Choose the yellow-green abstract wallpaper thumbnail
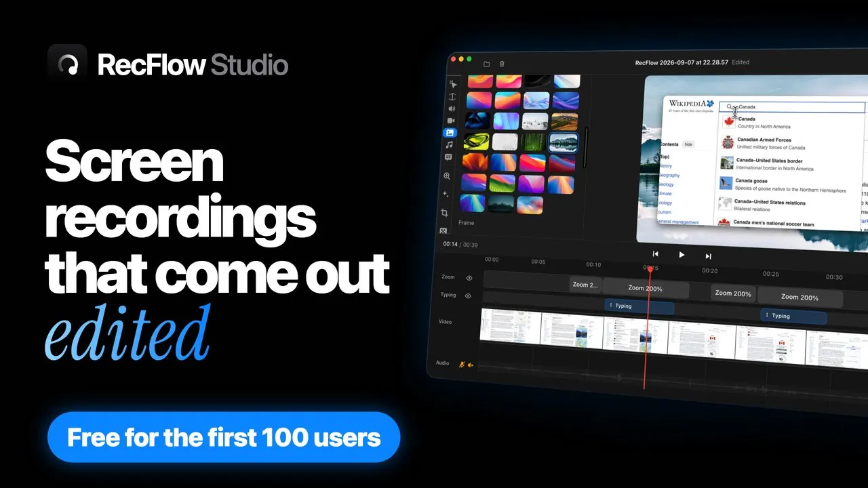 (x=477, y=140)
